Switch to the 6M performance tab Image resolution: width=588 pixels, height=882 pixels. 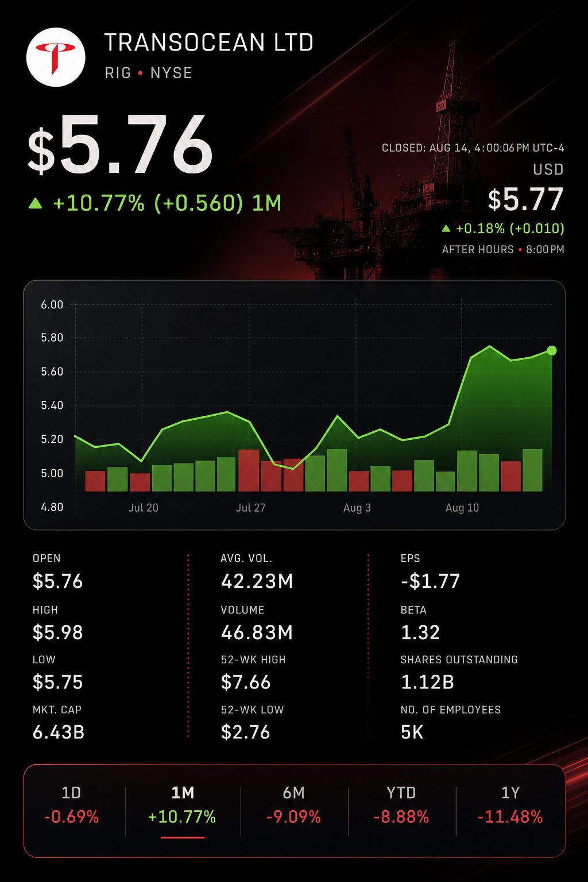293,804
